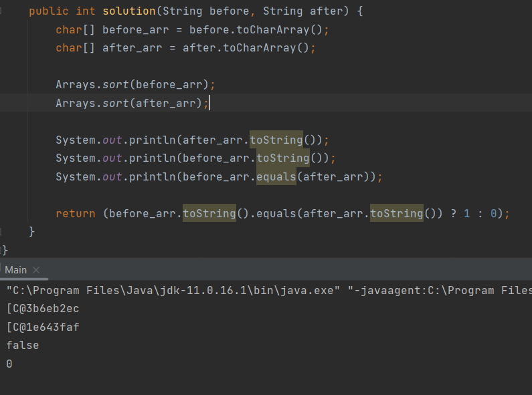This screenshot has width=532, height=395.
Task: Click the before.toCharArray() line
Action: pos(192,30)
